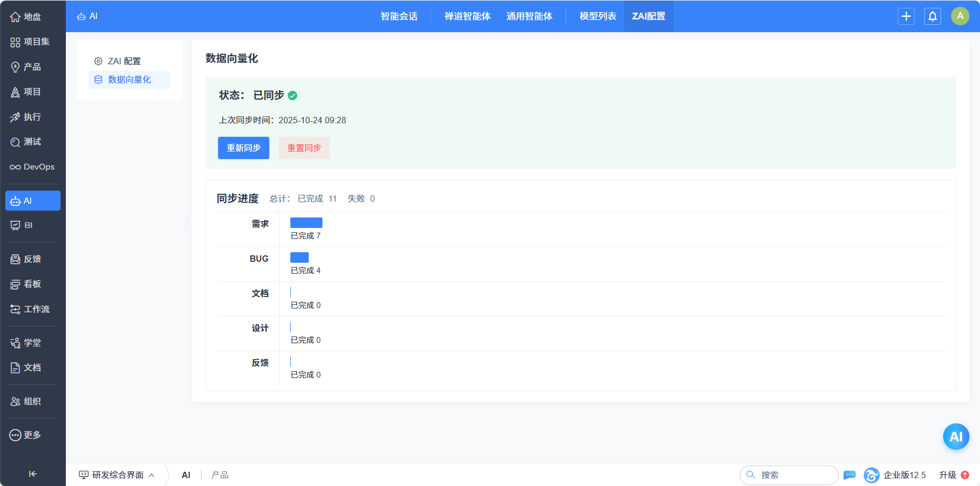Select ZAI 配置 in the side menu
The height and width of the screenshot is (486, 980).
tap(124, 61)
